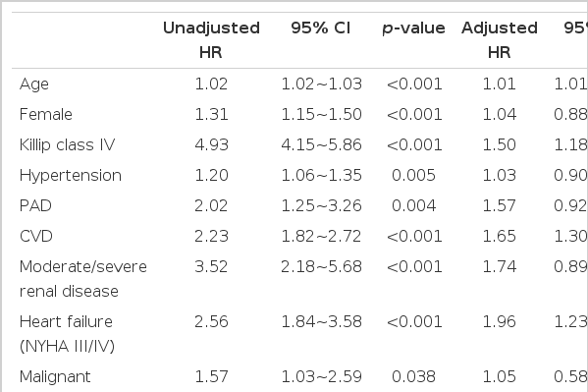Click the 2.18~5.68 confidence interval cell
The height and width of the screenshot is (392, 588).
(x=321, y=267)
